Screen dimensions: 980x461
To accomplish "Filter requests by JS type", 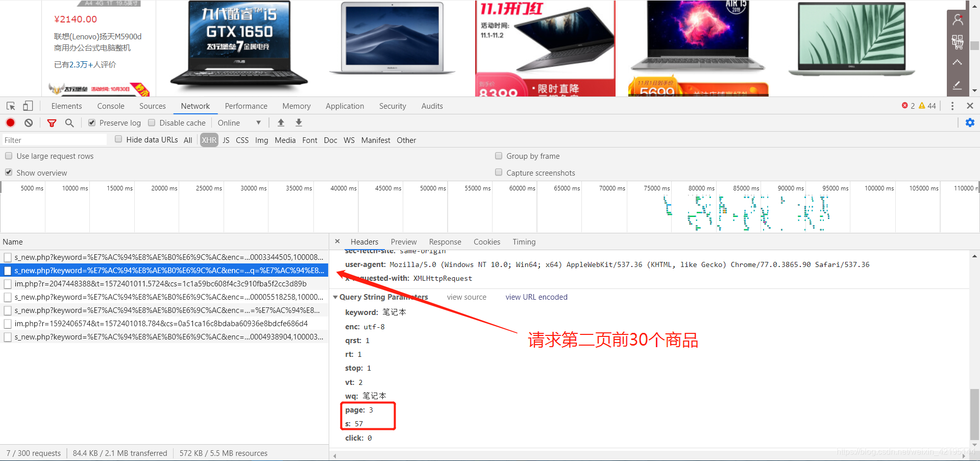I will tap(226, 140).
